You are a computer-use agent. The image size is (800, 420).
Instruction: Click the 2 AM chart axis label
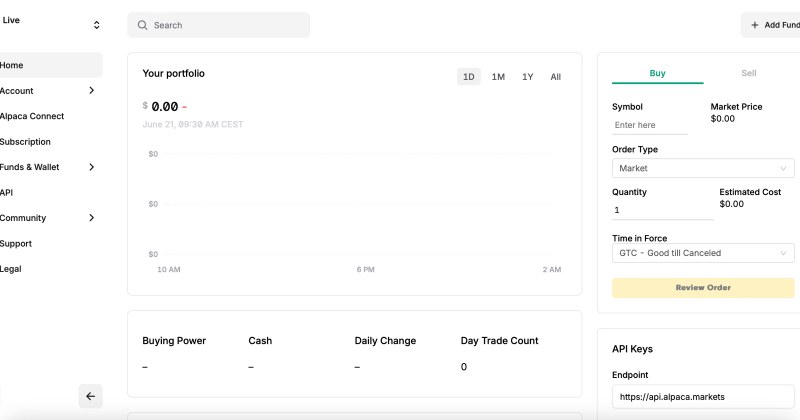pos(552,269)
